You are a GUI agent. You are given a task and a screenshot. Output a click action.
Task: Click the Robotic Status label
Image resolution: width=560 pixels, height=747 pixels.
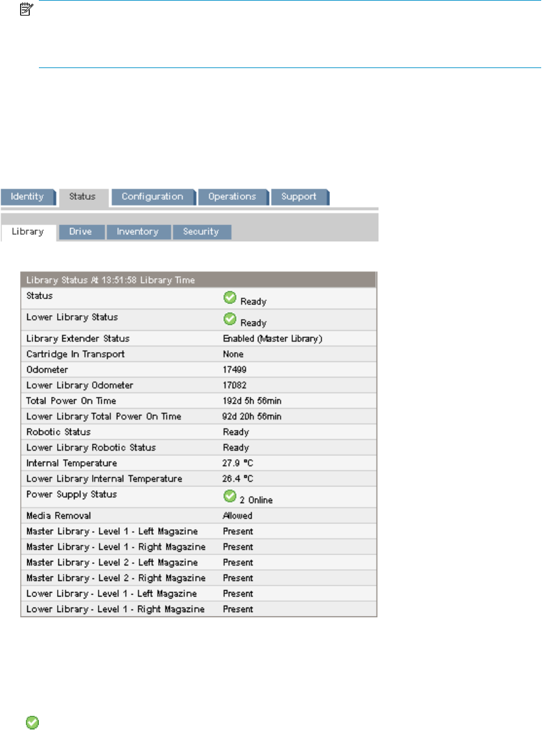(58, 432)
